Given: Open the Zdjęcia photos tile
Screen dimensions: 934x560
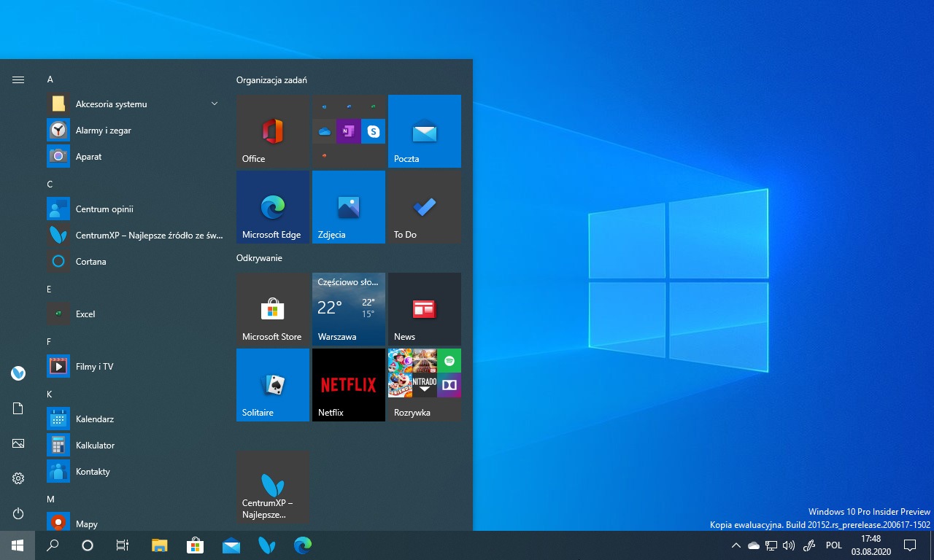Looking at the screenshot, I should [x=349, y=207].
